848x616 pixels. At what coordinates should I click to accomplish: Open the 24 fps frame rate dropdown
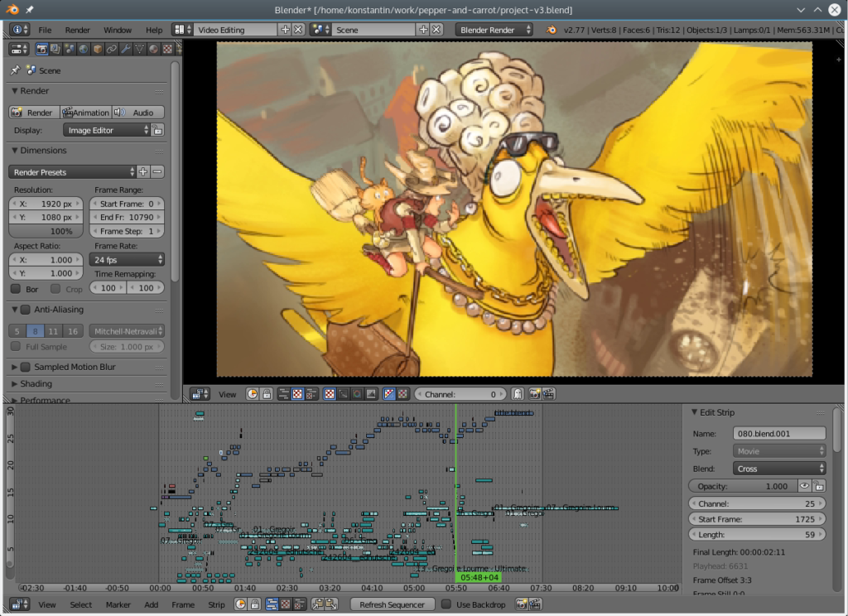(x=127, y=260)
